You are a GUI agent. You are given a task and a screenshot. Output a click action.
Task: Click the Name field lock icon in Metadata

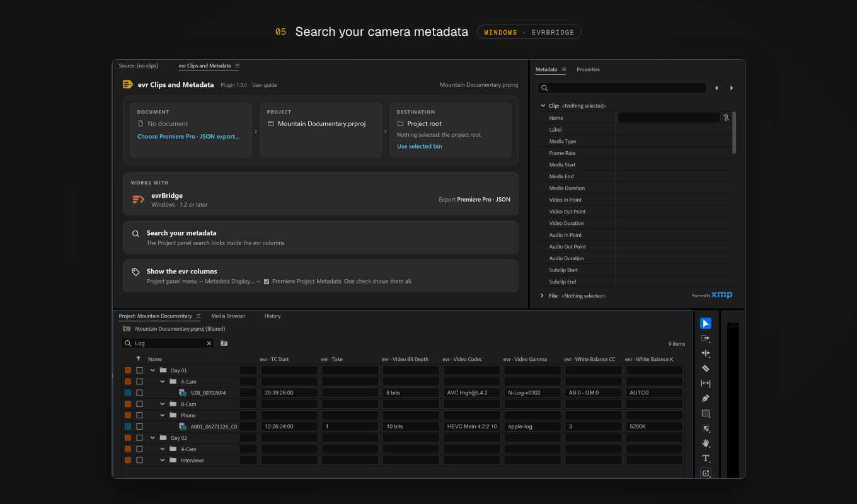coord(726,118)
